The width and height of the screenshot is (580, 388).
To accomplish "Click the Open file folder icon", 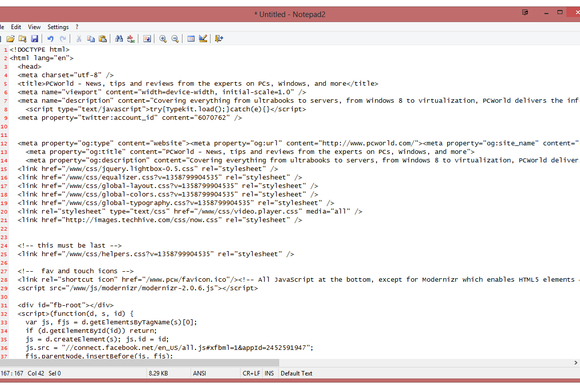I will tap(10, 38).
